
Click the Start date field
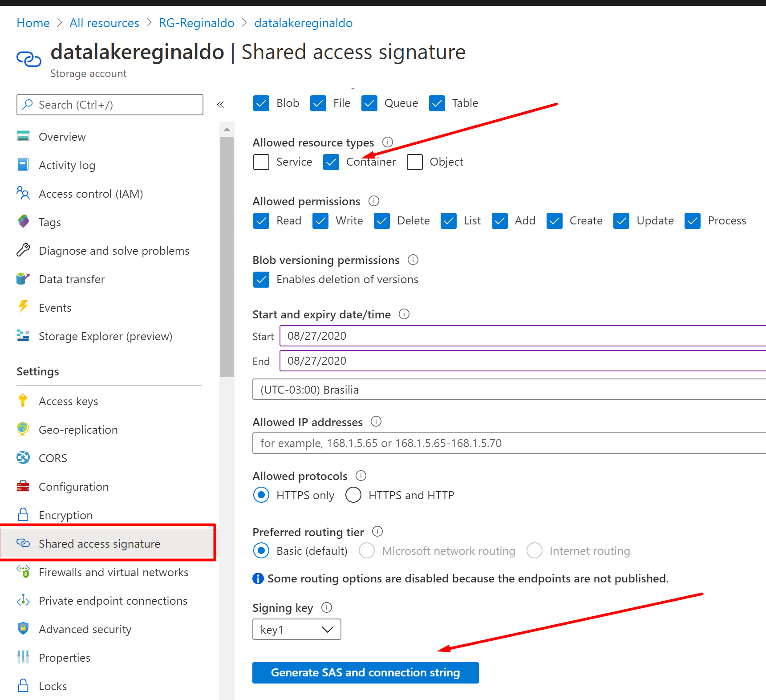pos(523,336)
